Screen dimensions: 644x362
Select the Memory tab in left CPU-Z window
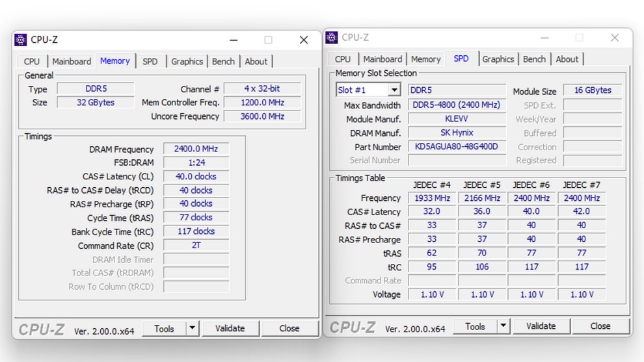(x=115, y=60)
